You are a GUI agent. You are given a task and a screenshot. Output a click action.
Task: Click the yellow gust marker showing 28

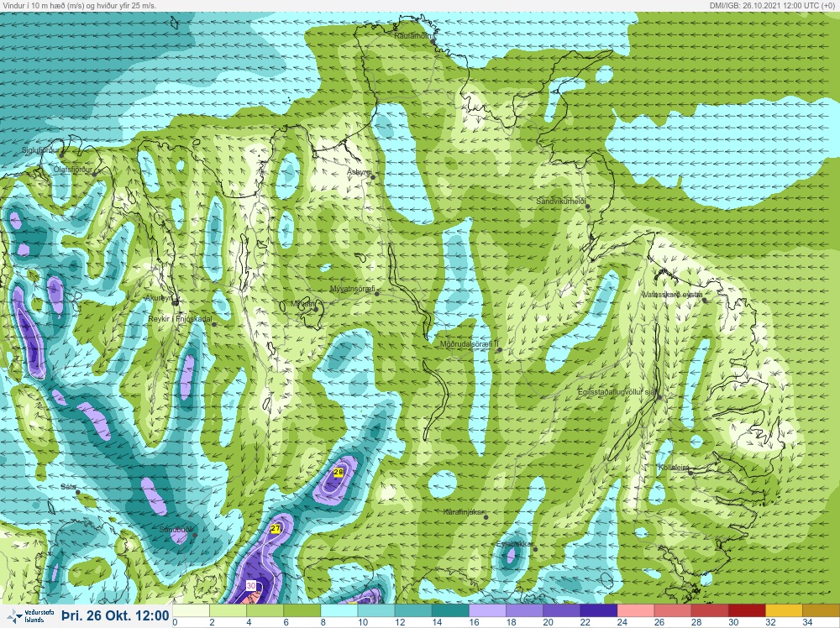(338, 472)
